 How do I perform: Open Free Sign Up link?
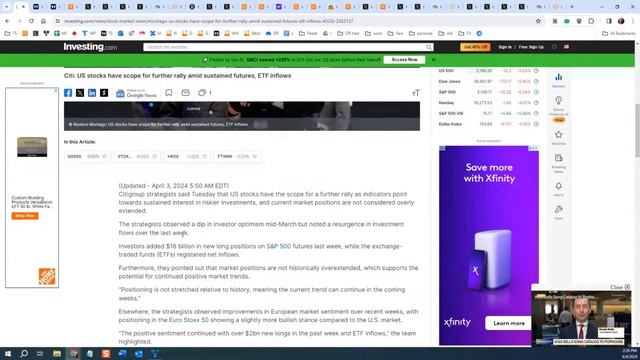tap(531, 47)
